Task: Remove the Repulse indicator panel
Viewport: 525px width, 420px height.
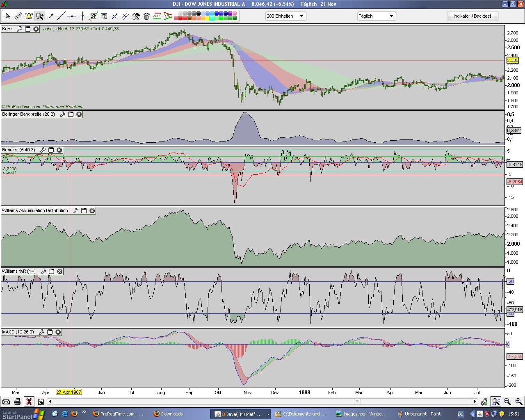Action: pyautogui.click(x=59, y=150)
